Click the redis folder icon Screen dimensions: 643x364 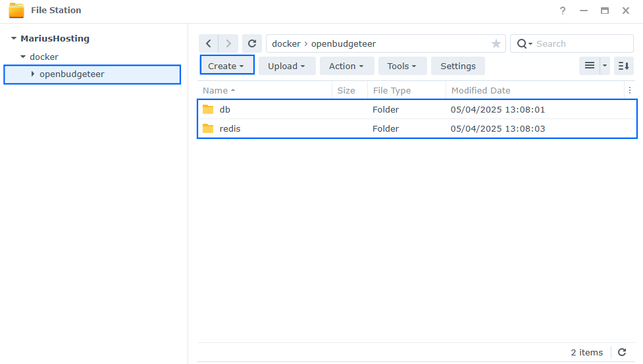pos(208,128)
